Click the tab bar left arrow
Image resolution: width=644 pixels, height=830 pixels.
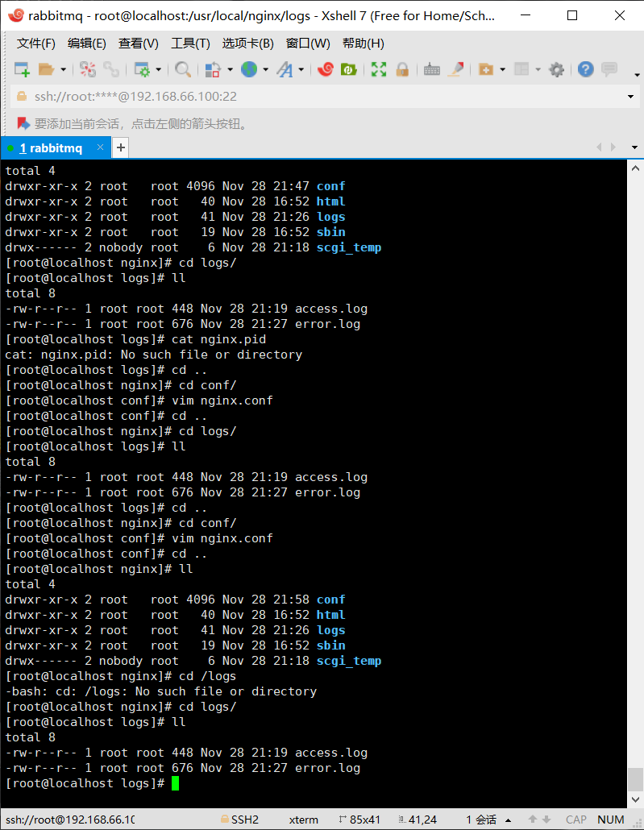click(x=599, y=147)
